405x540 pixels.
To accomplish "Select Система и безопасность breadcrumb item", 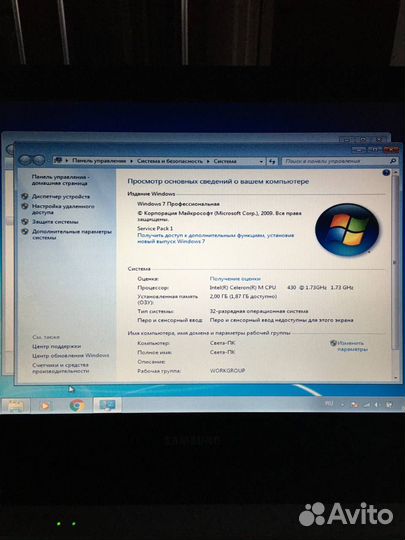I will pyautogui.click(x=170, y=161).
